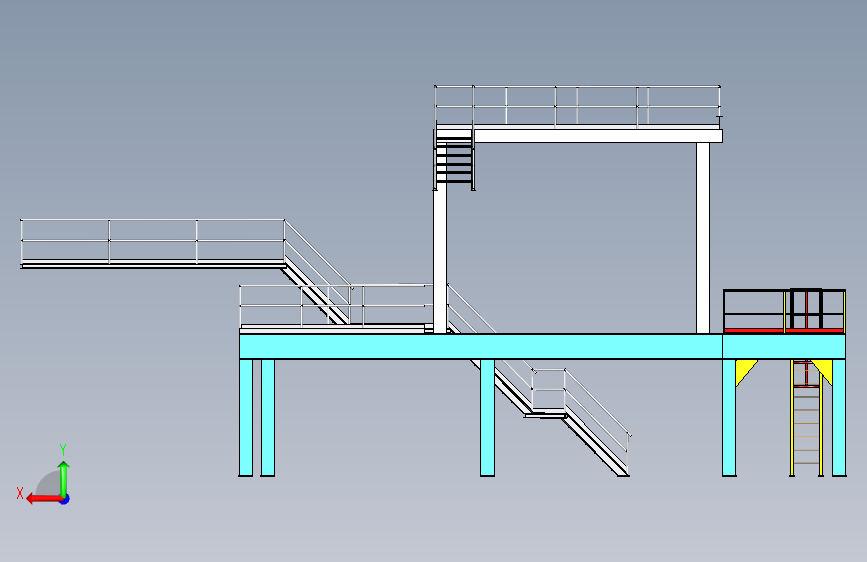Select the tall white right support column
This screenshot has width=867, height=562.
(x=703, y=238)
